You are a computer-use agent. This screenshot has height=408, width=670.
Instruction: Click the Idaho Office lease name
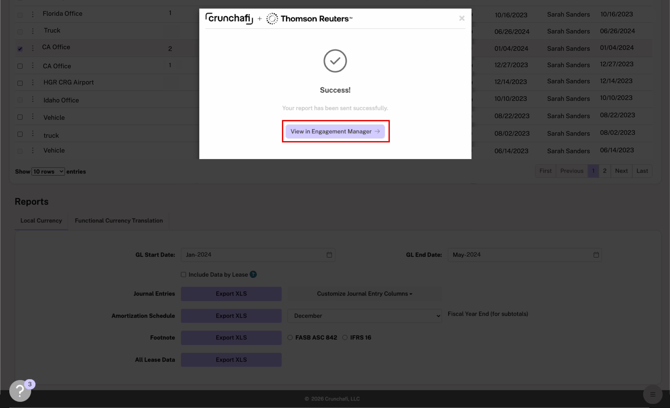61,100
